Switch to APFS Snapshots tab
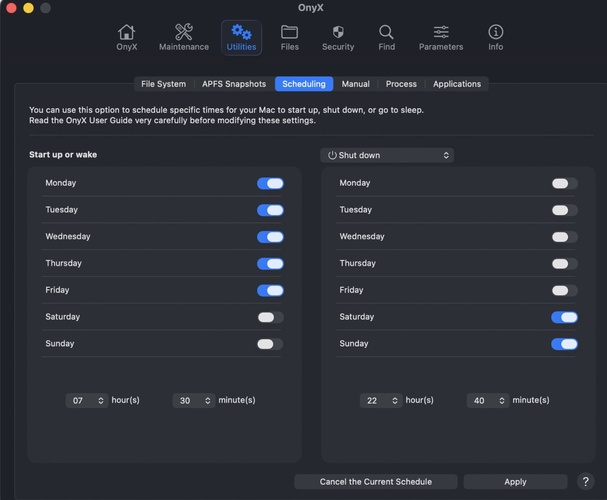607x500 pixels. [234, 84]
